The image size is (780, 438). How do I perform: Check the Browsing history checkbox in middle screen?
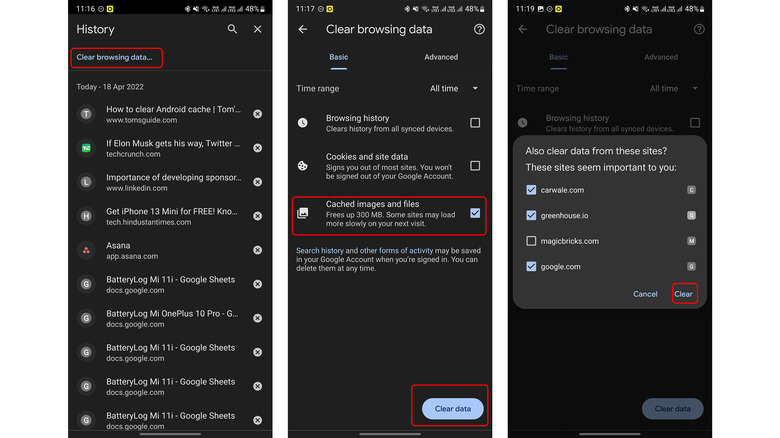pos(475,122)
